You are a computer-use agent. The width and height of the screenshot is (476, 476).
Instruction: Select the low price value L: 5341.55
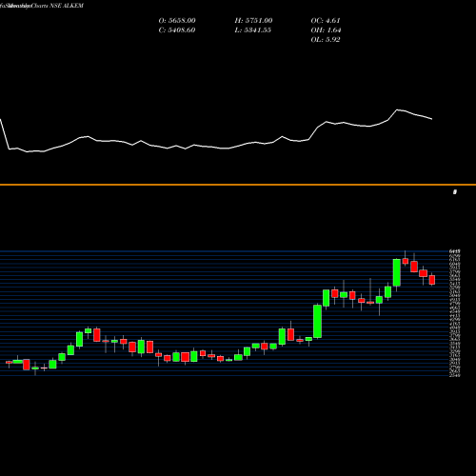point(253,30)
